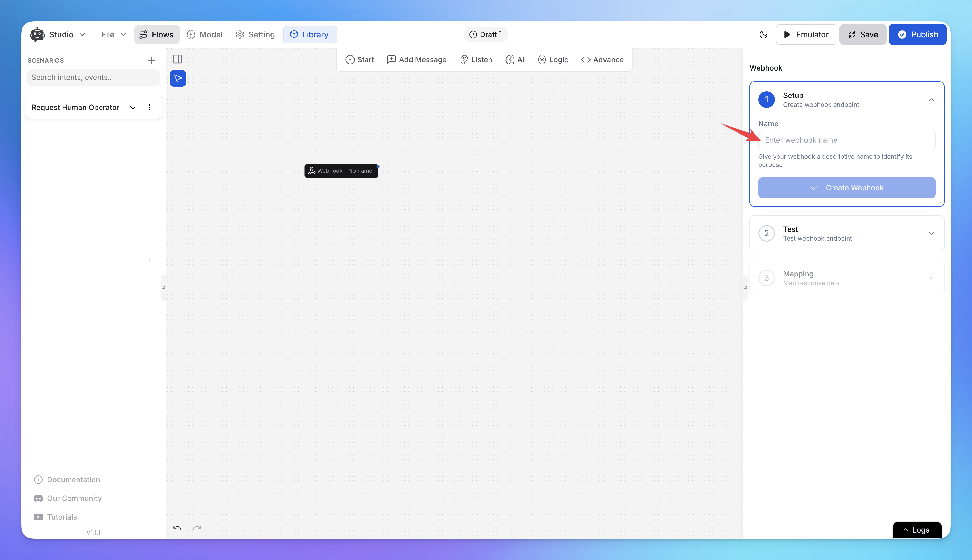This screenshot has height=560, width=972.
Task: Toggle the sidebar panel layout icon
Action: [x=177, y=59]
